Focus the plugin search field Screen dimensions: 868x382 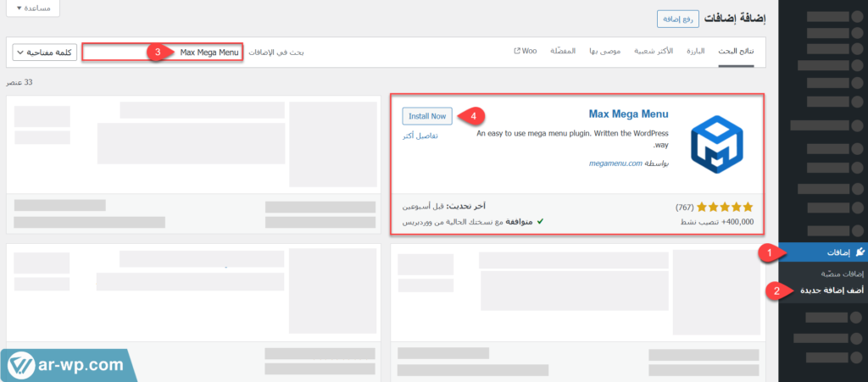162,53
